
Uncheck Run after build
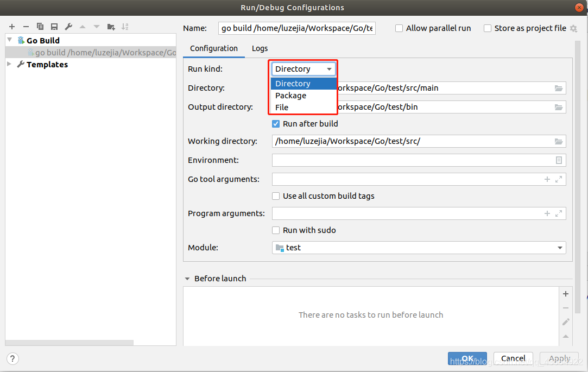point(276,124)
